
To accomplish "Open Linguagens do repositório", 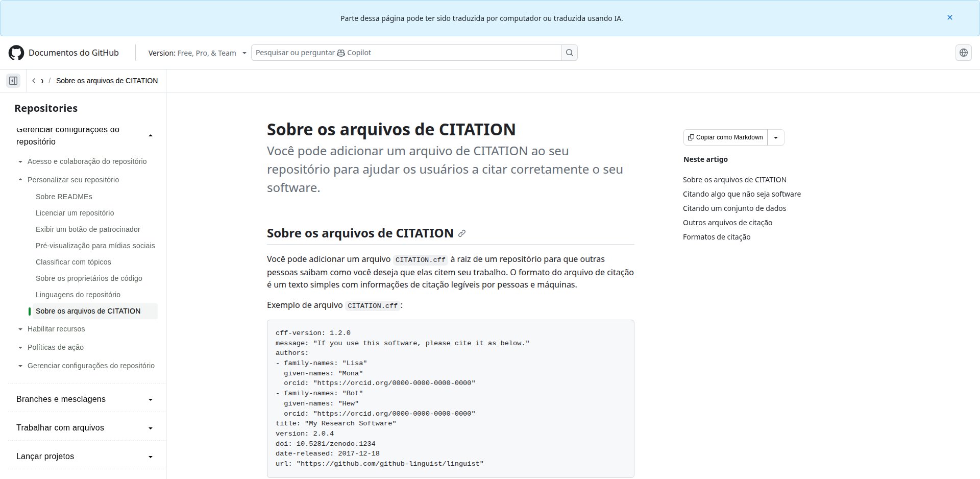I will (78, 295).
